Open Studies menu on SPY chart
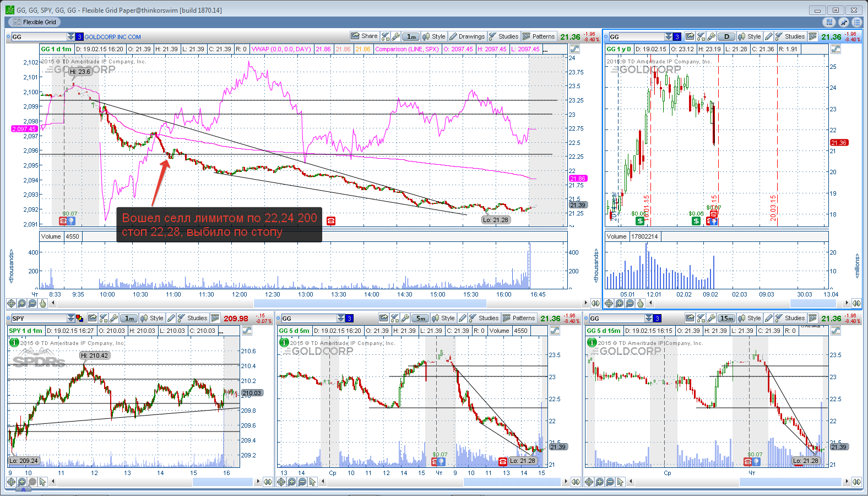The image size is (868, 496). point(192,318)
